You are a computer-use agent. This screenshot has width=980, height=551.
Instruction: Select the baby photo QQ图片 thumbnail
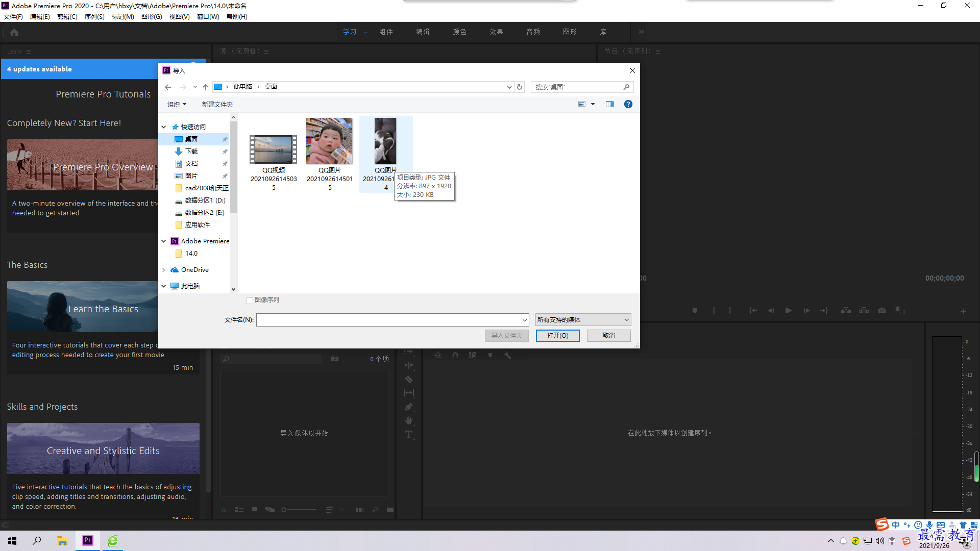point(329,141)
